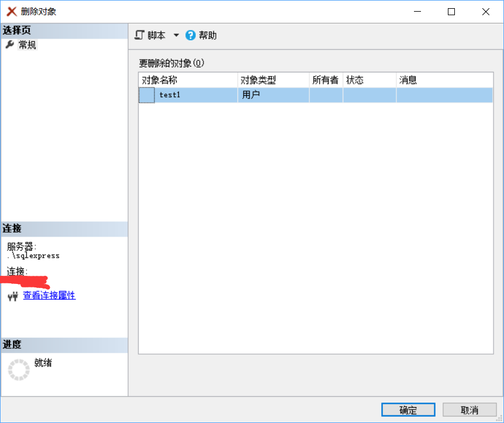Click the 消息 column header
This screenshot has width=504, height=423.
click(x=444, y=80)
